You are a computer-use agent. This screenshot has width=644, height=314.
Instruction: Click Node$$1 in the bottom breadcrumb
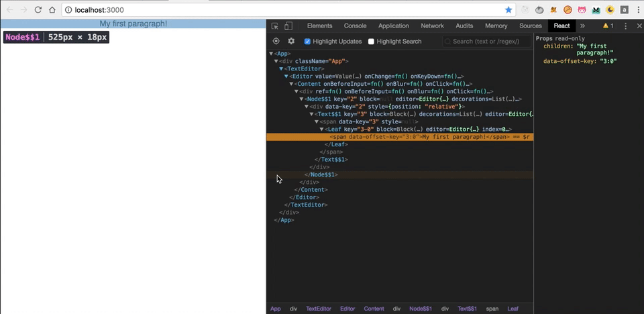pos(421,309)
